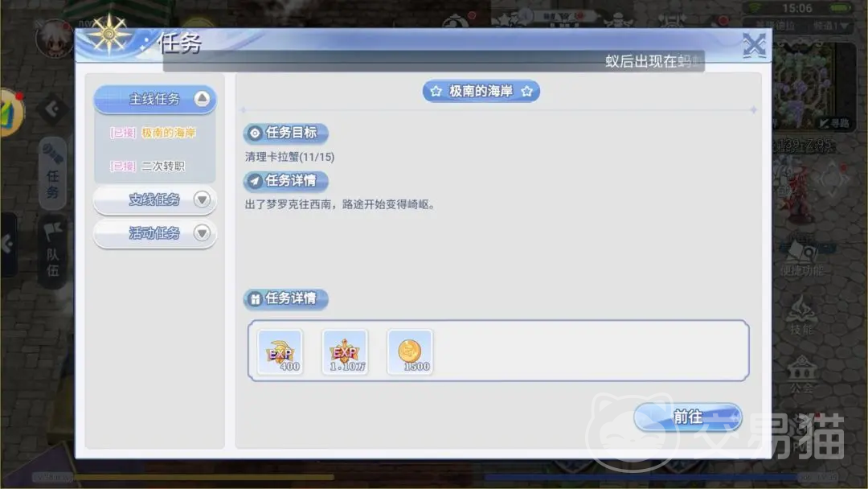
Task: Expand the 支线任务 category arrow
Action: click(202, 199)
